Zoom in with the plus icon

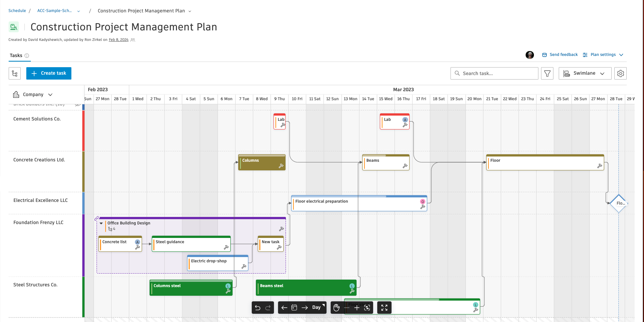click(x=357, y=308)
